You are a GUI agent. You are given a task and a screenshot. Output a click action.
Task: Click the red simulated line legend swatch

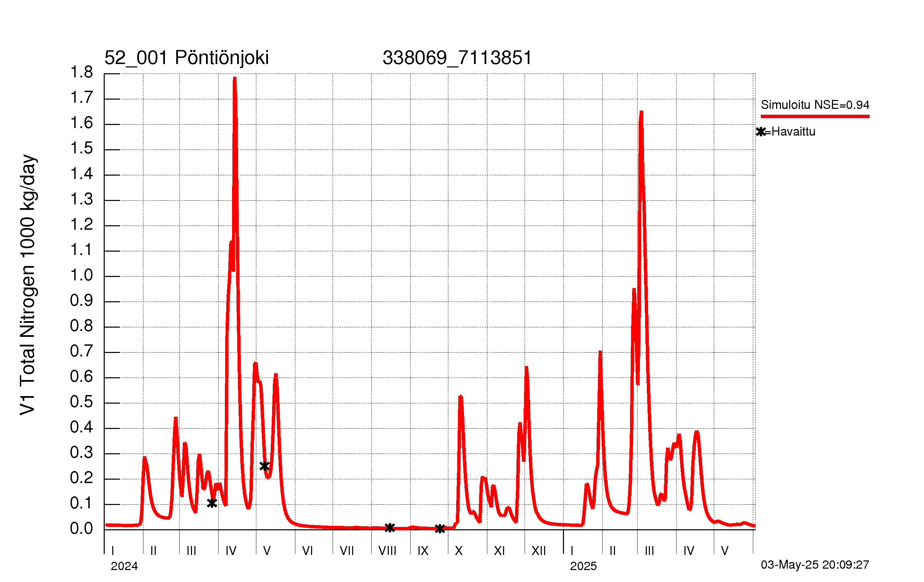[815, 116]
